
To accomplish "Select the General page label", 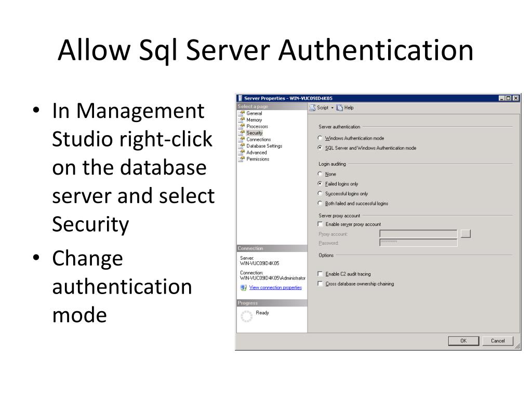I will tap(254, 113).
